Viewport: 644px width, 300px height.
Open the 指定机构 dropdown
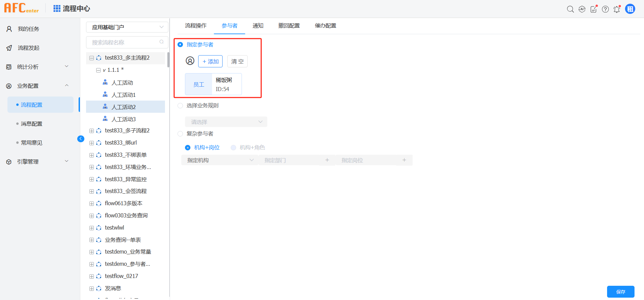pyautogui.click(x=220, y=160)
